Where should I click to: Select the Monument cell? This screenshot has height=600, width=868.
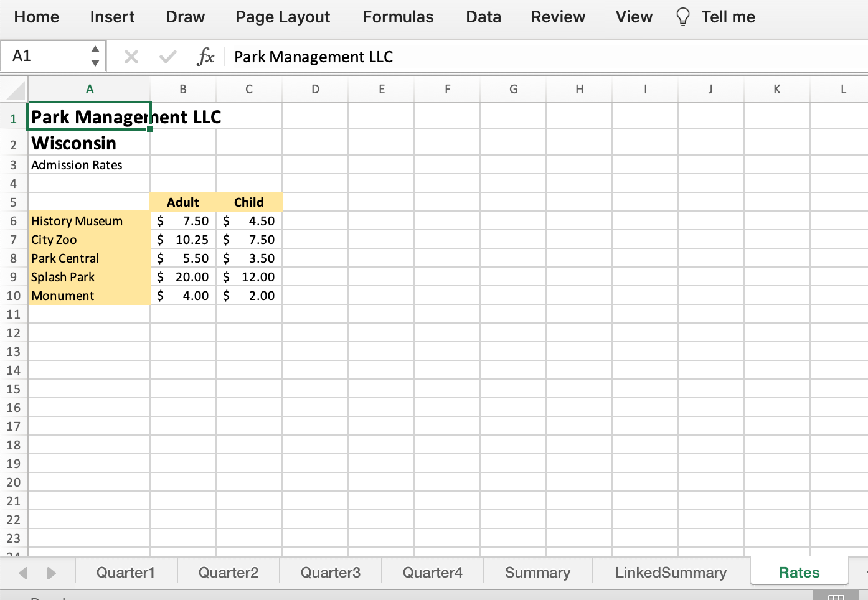pos(89,296)
